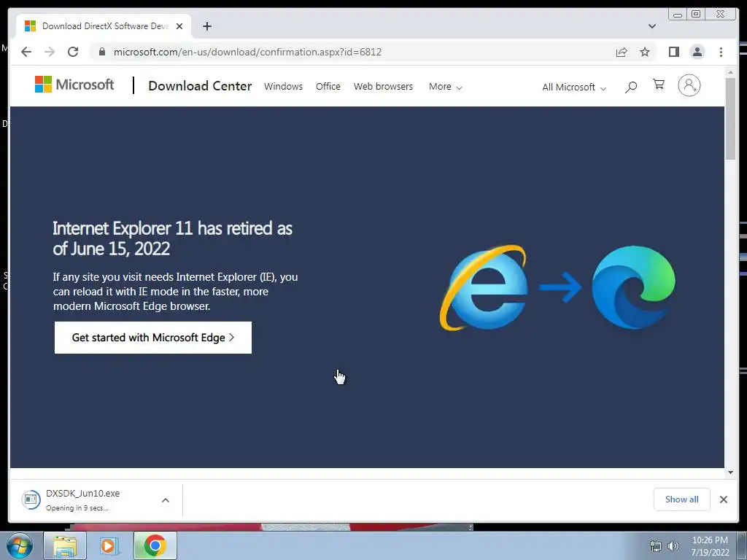747x560 pixels.
Task: Open a new tab with the plus button
Action: [206, 26]
